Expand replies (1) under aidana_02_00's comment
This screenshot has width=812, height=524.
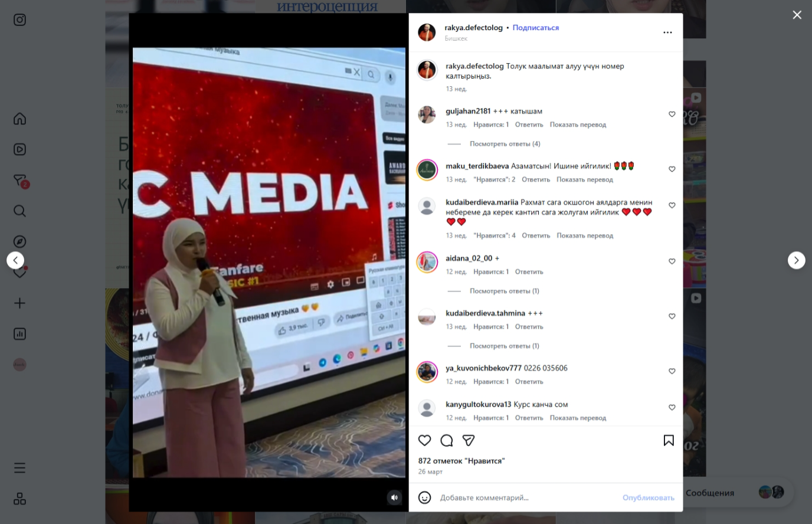pos(505,291)
